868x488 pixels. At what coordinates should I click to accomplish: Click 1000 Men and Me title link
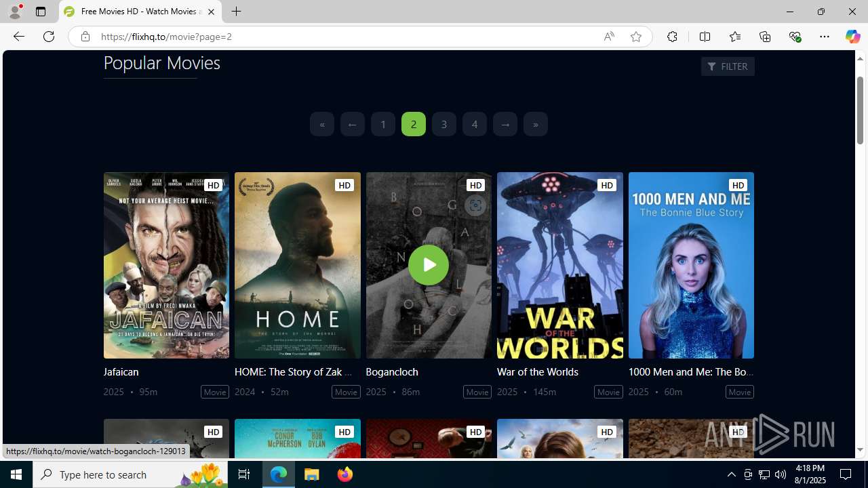(691, 371)
